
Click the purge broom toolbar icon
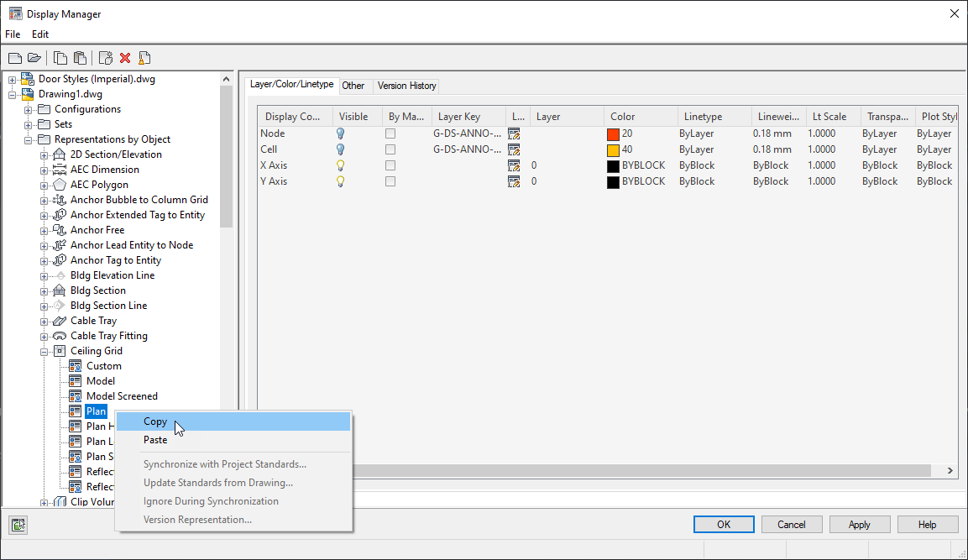pyautogui.click(x=144, y=57)
